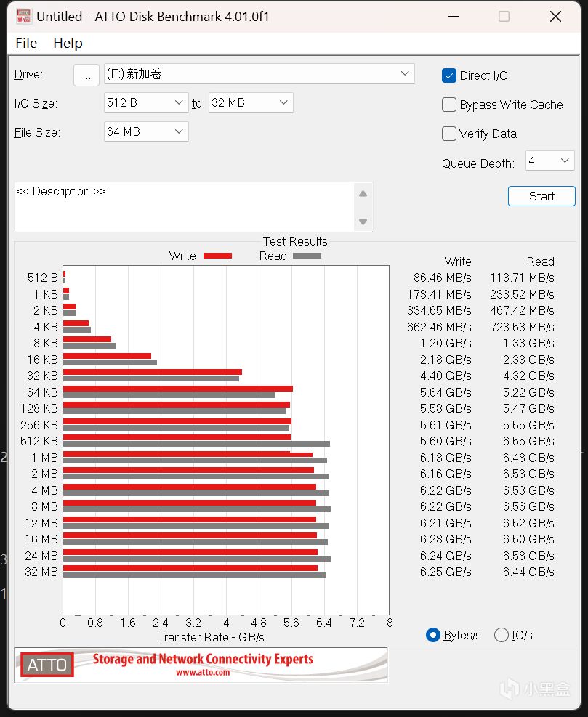Viewport: 588px width, 717px height.
Task: Click the 24 MB gray read bar
Action: click(x=197, y=559)
